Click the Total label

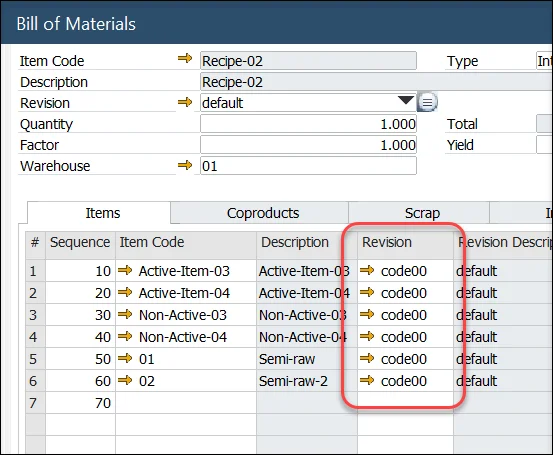pos(462,124)
